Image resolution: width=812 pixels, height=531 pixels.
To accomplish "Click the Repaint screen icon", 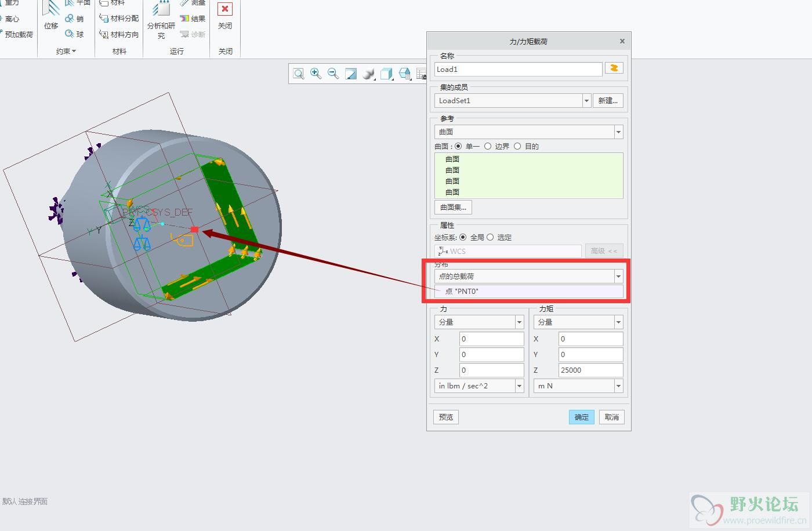I will pos(351,74).
